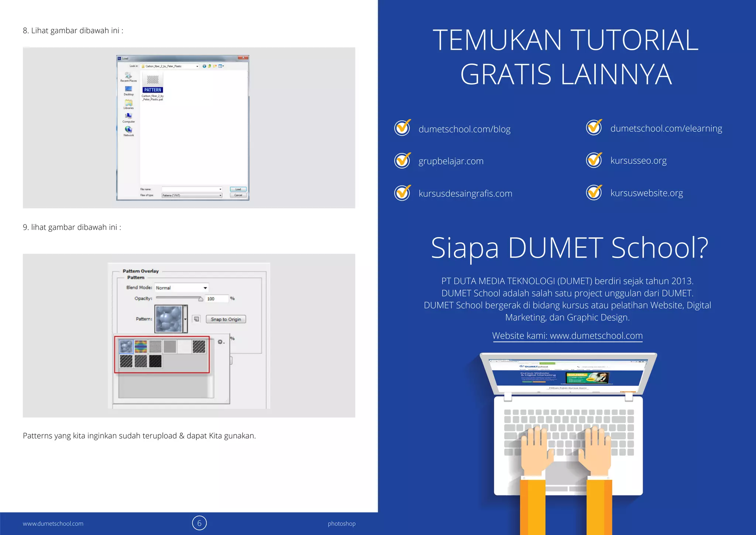Select the light gray textured pattern swatch
The image size is (756, 535).
[x=155, y=347]
